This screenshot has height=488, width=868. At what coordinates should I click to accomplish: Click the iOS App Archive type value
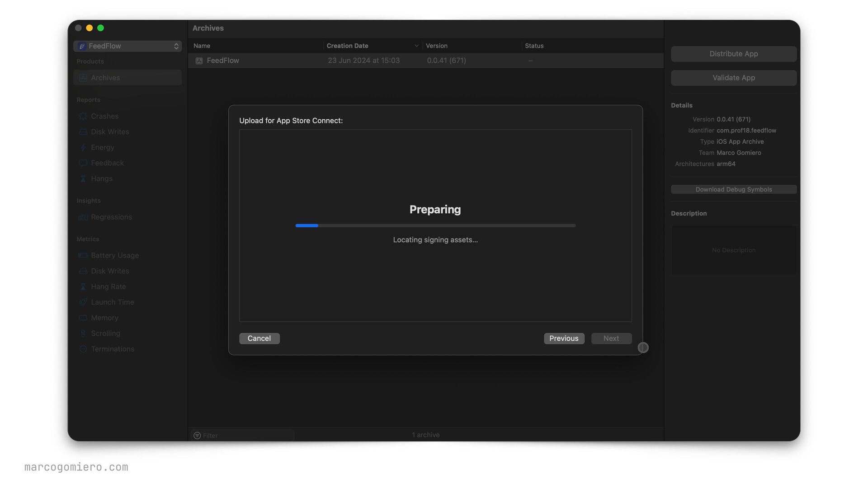click(740, 141)
